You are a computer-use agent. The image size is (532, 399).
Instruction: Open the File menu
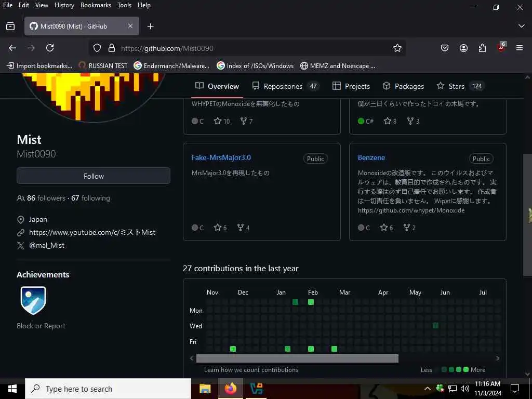pos(8,5)
